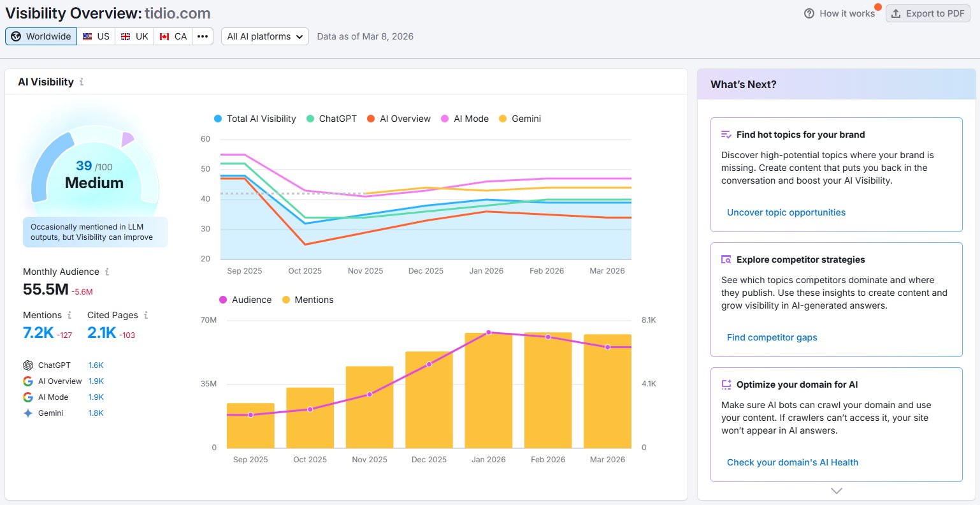Image resolution: width=980 pixels, height=505 pixels.
Task: Toggle ChatGPT legend series
Action: pos(331,119)
